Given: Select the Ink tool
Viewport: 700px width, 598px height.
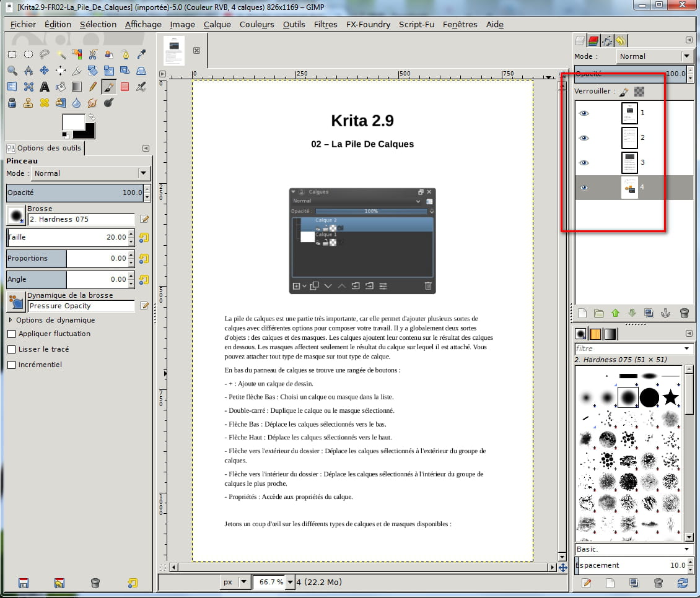Looking at the screenshot, I should click(12, 103).
